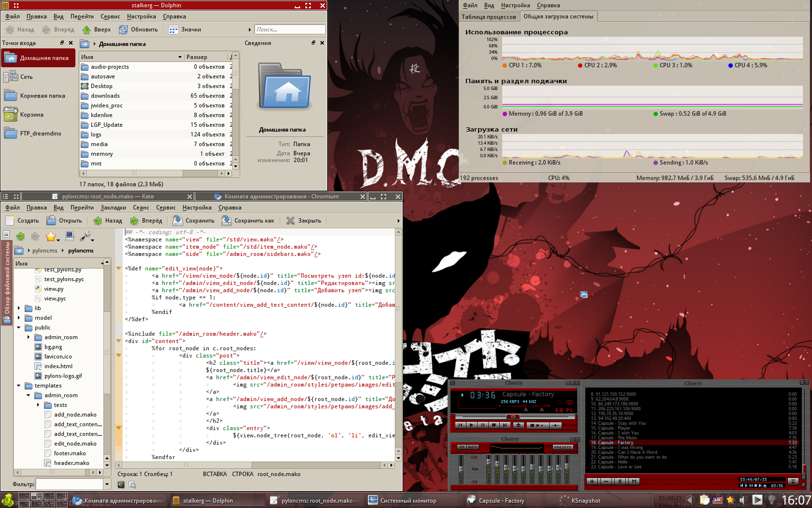
Task: Skip to next track in audio player
Action: point(504,425)
